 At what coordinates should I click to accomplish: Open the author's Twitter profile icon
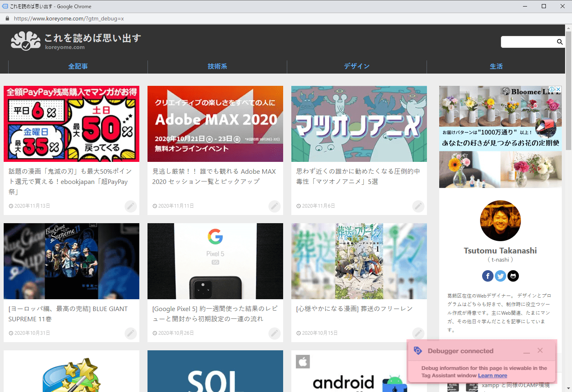coord(500,276)
